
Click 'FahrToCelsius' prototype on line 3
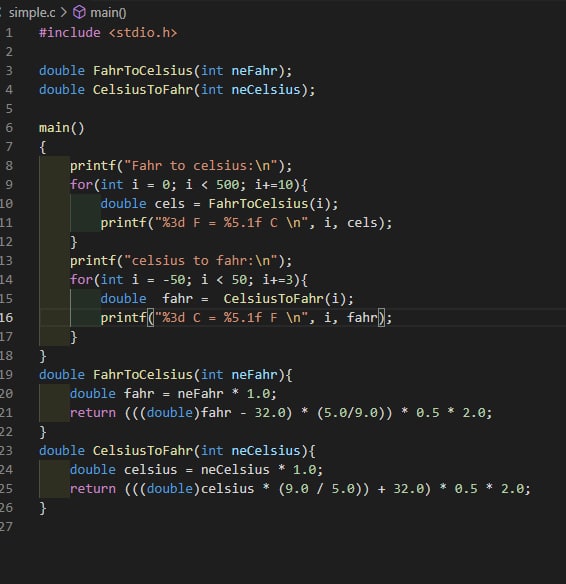pos(143,71)
